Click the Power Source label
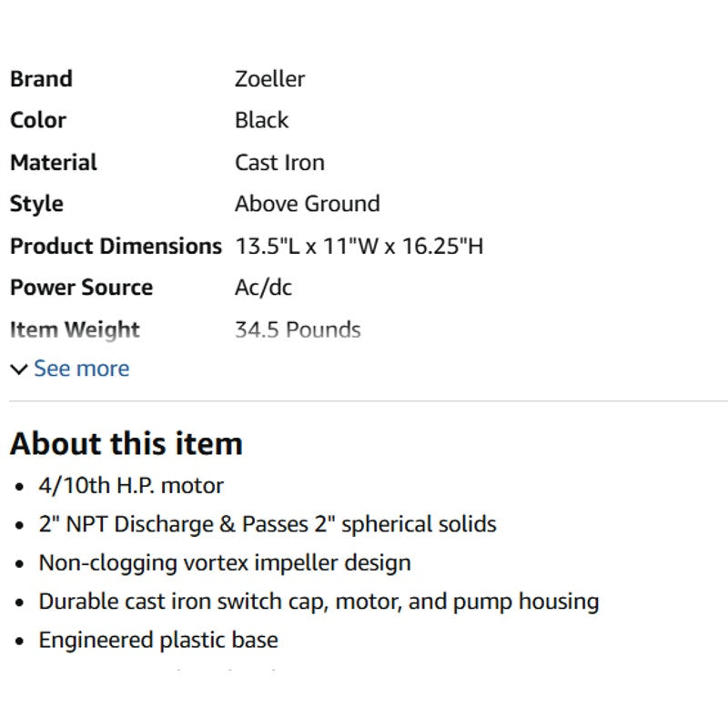 click(81, 288)
